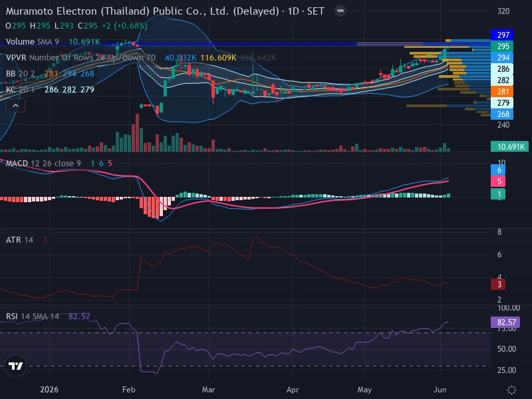This screenshot has width=532, height=399.
Task: Click the MACD value label 6
Action: 498,170
